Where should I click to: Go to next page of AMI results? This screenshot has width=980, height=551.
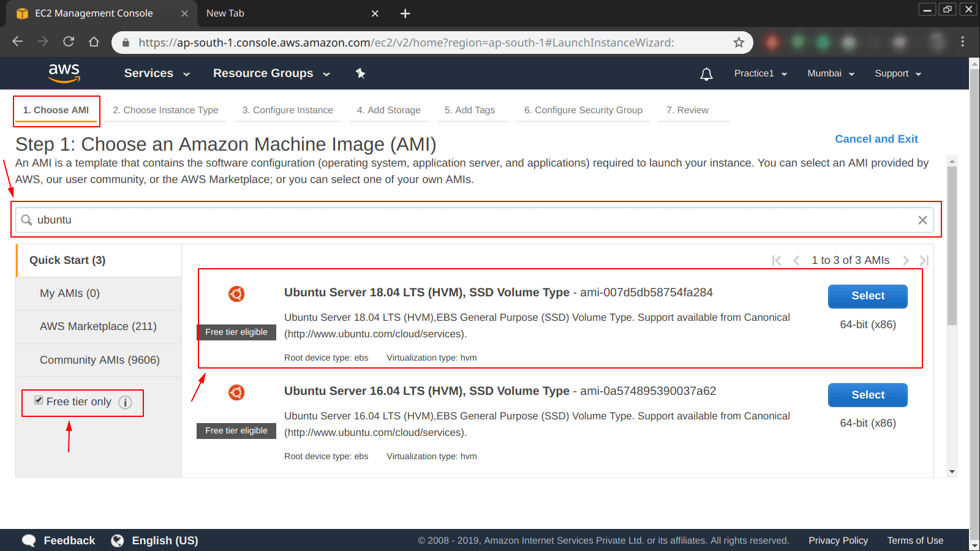(906, 260)
